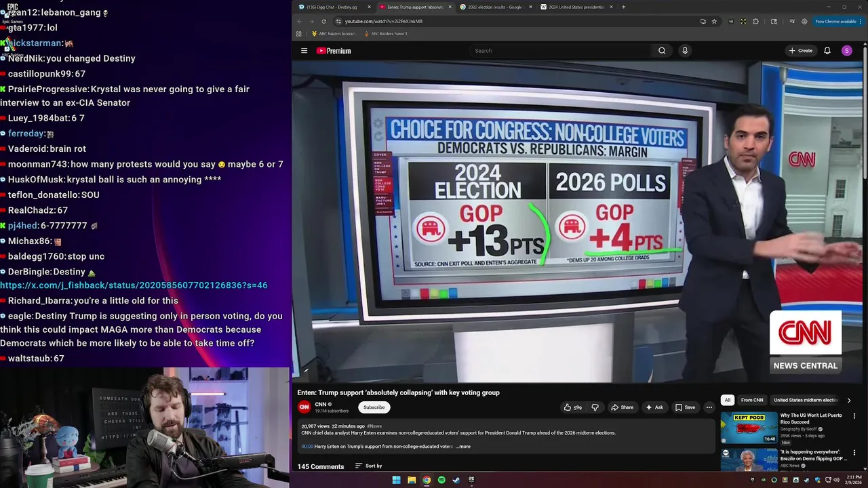Screen dimensions: 868x488
Task: Click the Create button
Action: point(801,51)
